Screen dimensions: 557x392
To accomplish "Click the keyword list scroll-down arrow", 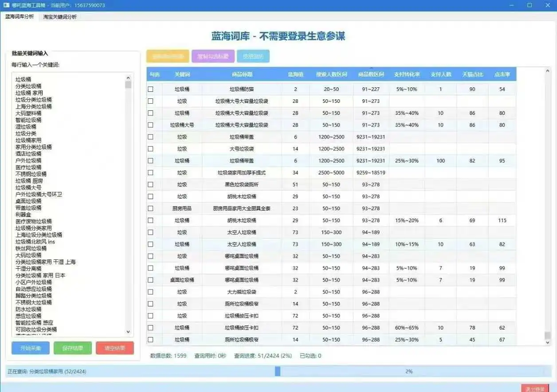I will pos(128,331).
